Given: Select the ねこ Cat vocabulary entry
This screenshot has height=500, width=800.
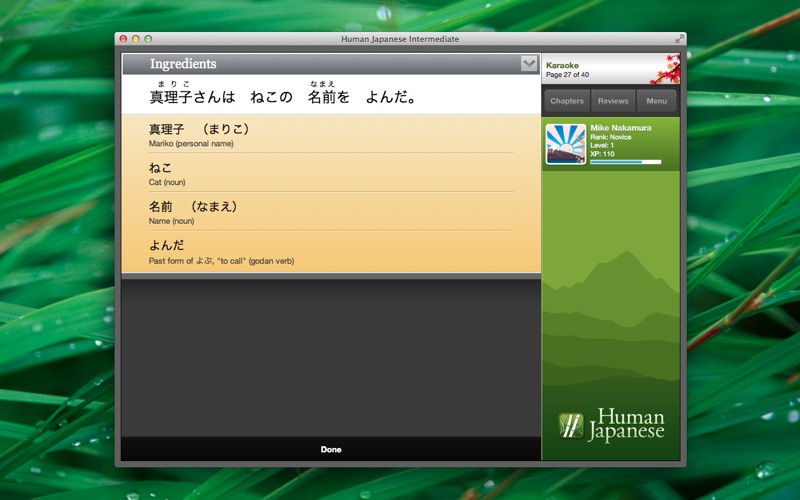Looking at the screenshot, I should tap(330, 174).
